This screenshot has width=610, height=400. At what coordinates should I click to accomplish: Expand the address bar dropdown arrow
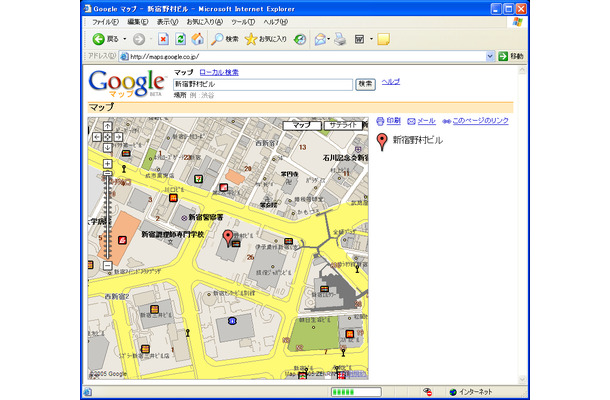pyautogui.click(x=490, y=56)
